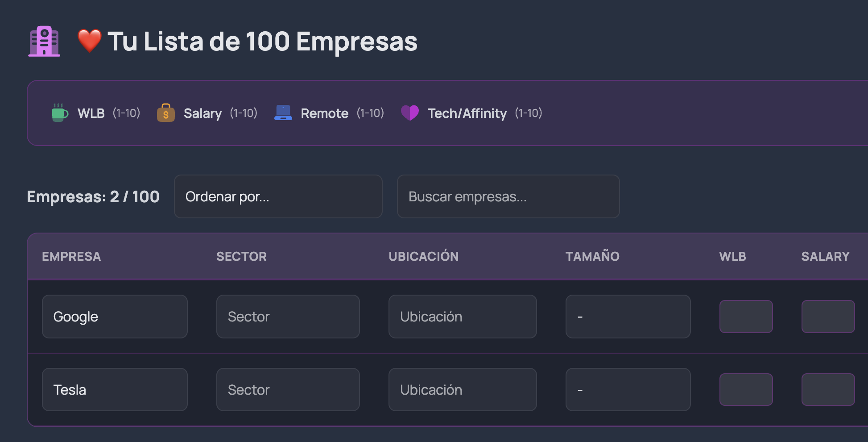Click the briefcase icon for Salary rating
This screenshot has height=442, width=868.
[166, 113]
